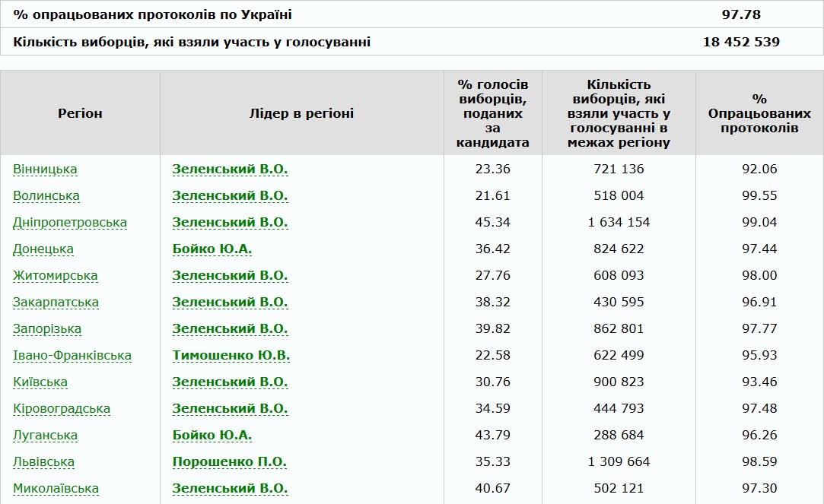Click the Закарпатська region link
The height and width of the screenshot is (504, 824).
[x=56, y=303]
